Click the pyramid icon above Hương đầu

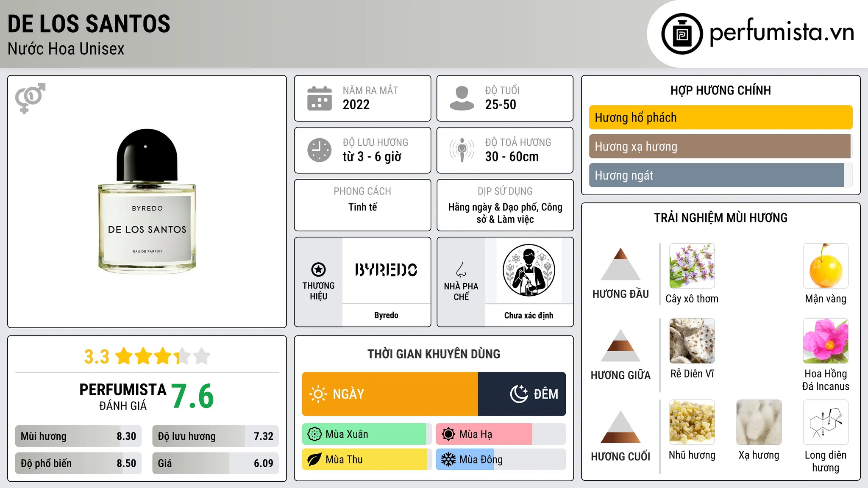point(620,264)
